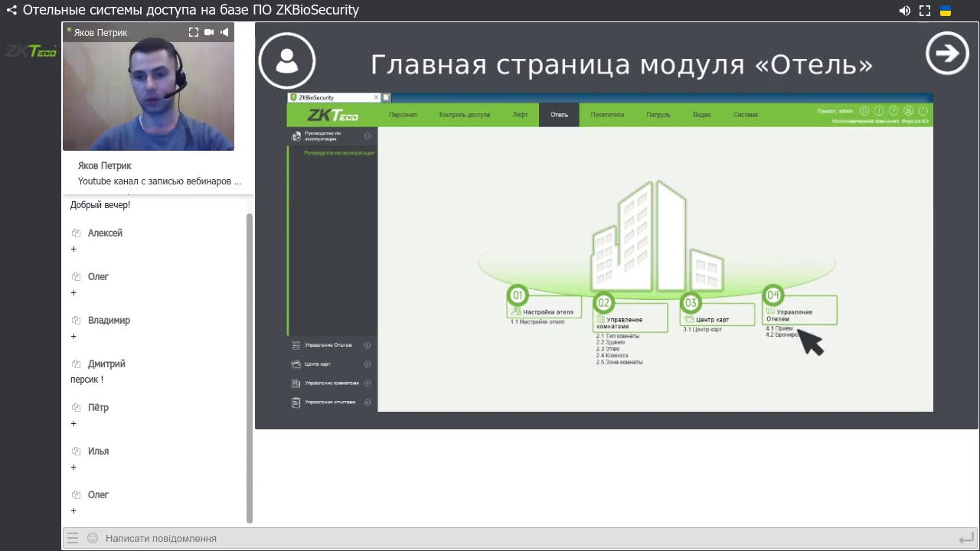Screen dimensions: 980x551
Task: Expand the Управление комнатами sidebar section
Action: (367, 383)
